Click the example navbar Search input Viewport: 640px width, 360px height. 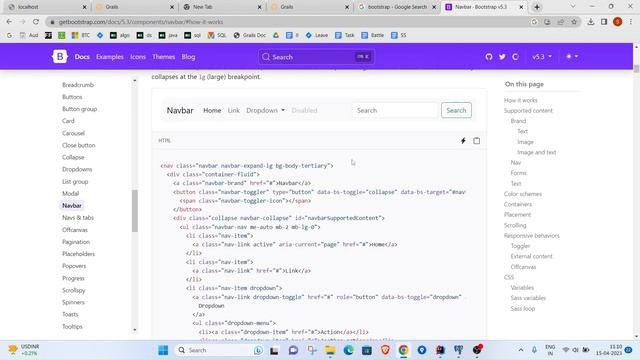(x=395, y=110)
